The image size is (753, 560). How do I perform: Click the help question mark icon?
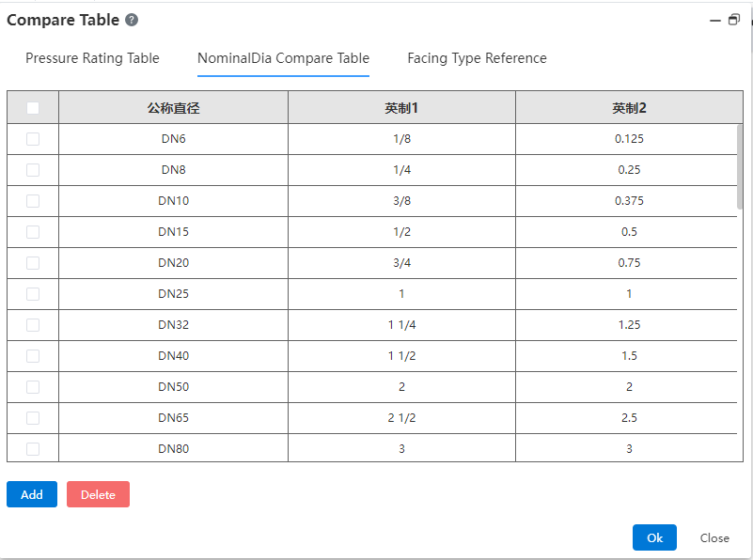(x=132, y=20)
